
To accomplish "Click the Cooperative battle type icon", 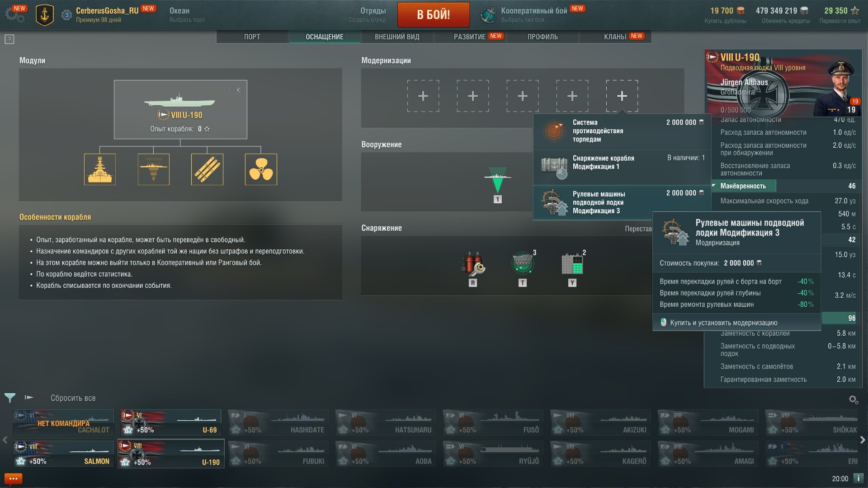I will coord(488,15).
